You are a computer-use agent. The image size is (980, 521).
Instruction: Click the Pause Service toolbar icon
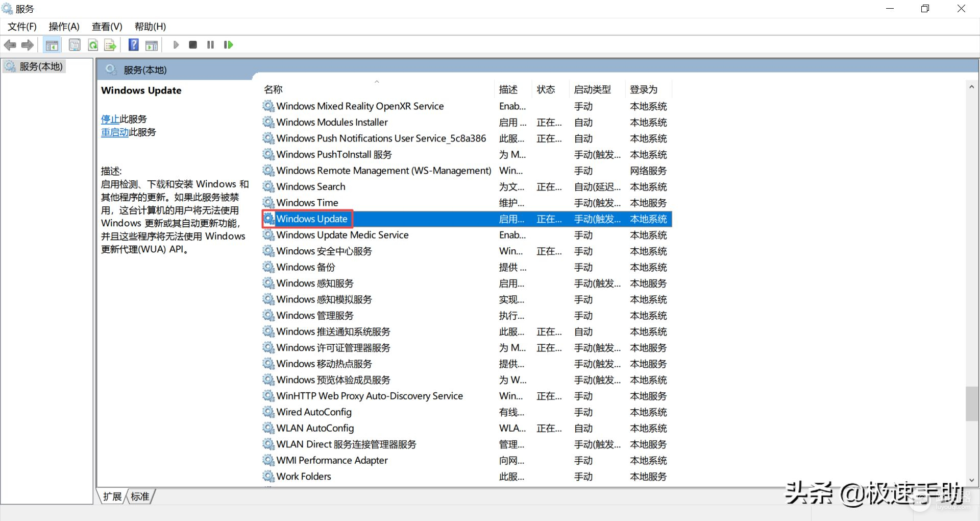[210, 45]
